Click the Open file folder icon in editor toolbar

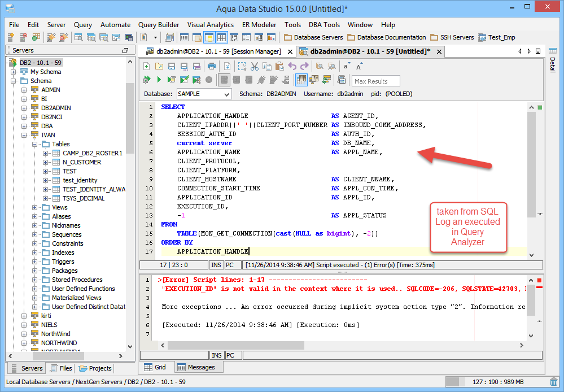point(159,66)
